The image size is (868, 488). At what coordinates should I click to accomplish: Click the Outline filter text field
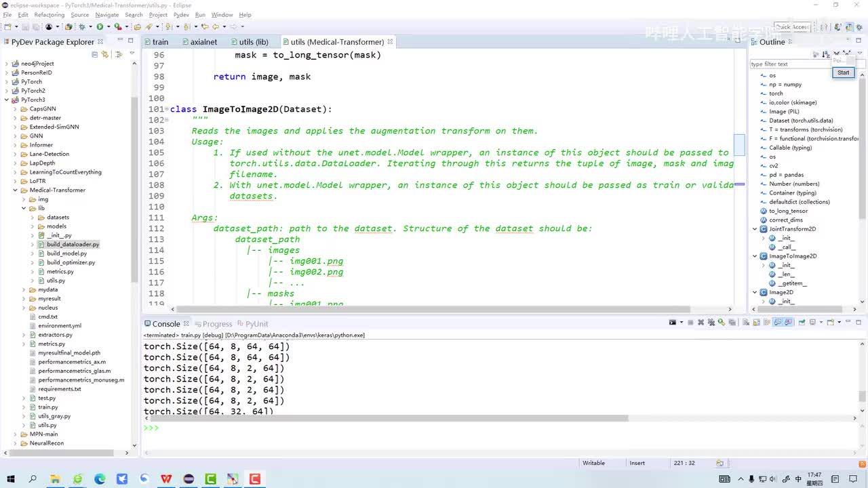pos(789,64)
